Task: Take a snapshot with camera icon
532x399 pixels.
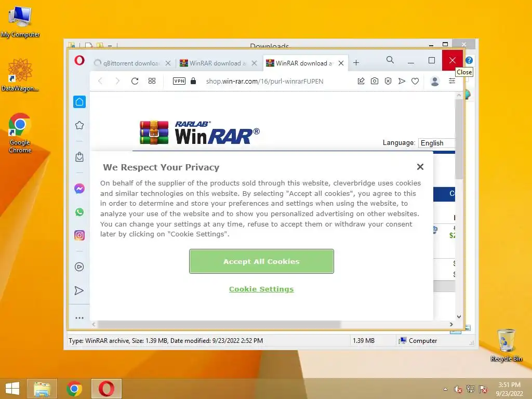Action: [x=375, y=81]
